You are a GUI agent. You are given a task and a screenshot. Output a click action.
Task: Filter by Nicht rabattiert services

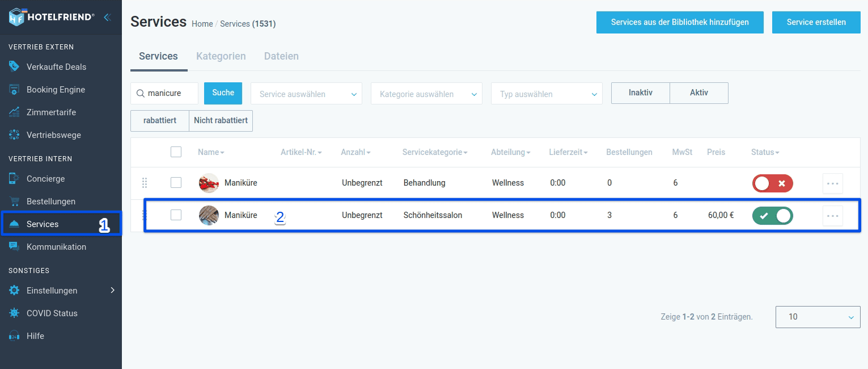tap(221, 120)
